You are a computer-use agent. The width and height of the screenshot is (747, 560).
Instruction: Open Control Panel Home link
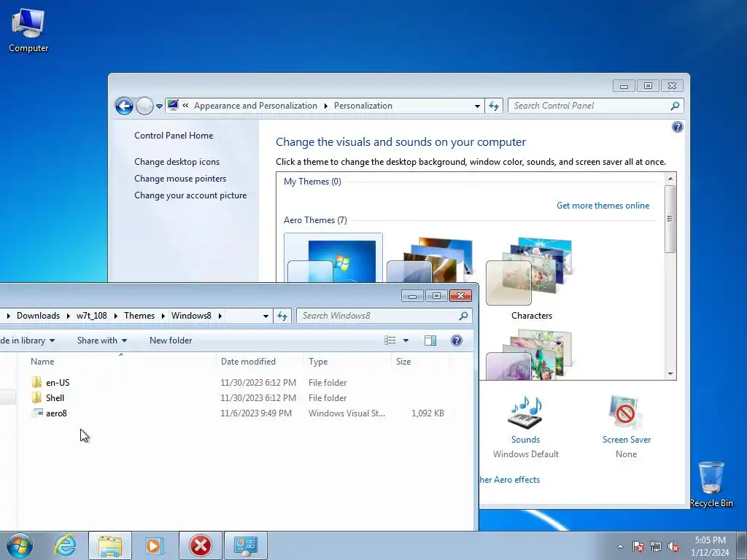[174, 135]
